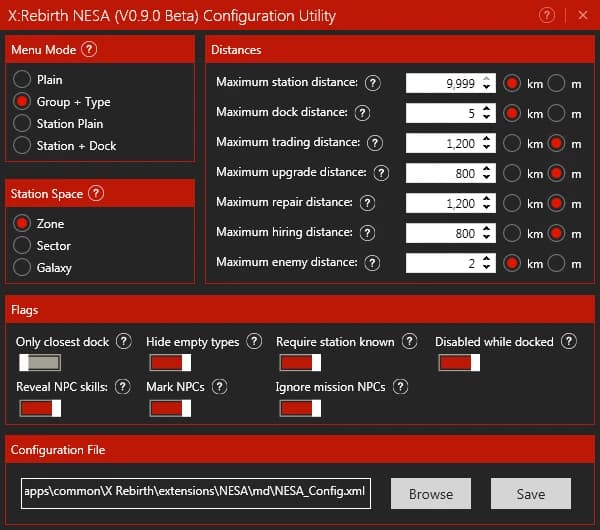Set dock distance unit to m
600x530 pixels.
(x=556, y=113)
